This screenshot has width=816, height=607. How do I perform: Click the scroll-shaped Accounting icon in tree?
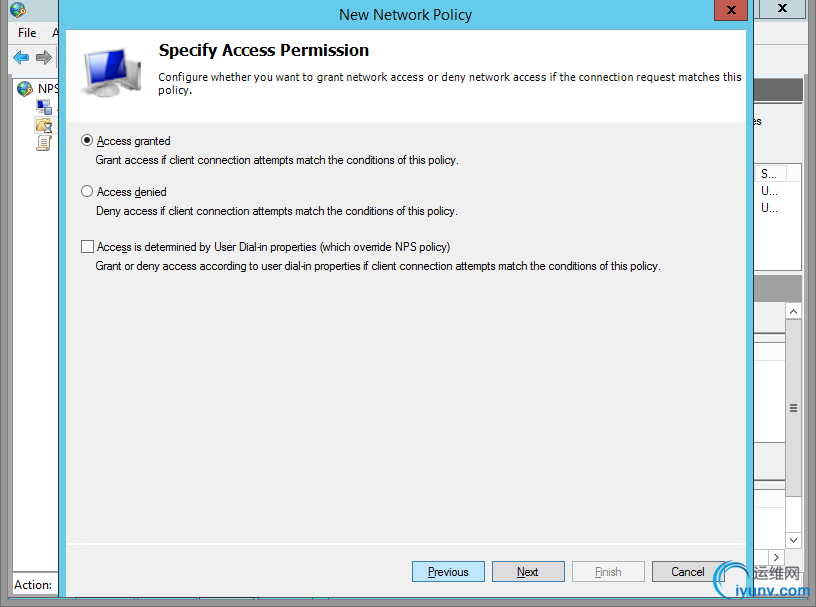43,143
